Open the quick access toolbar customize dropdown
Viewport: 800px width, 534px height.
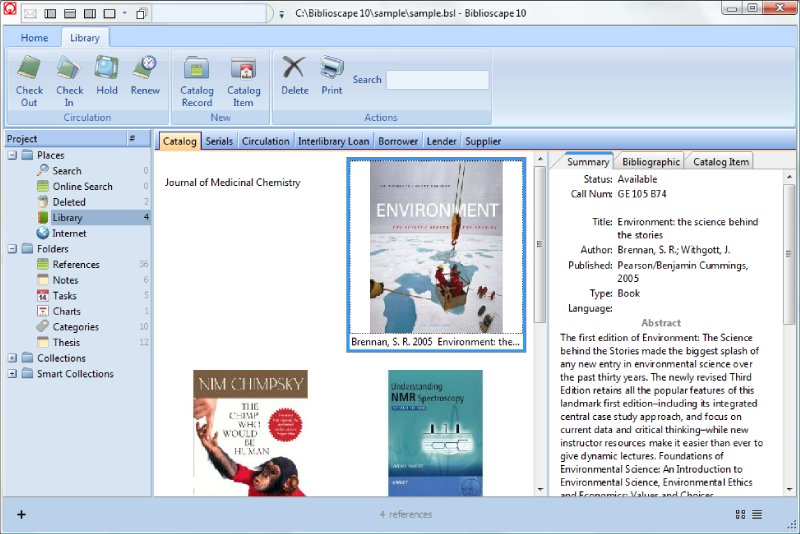point(281,15)
